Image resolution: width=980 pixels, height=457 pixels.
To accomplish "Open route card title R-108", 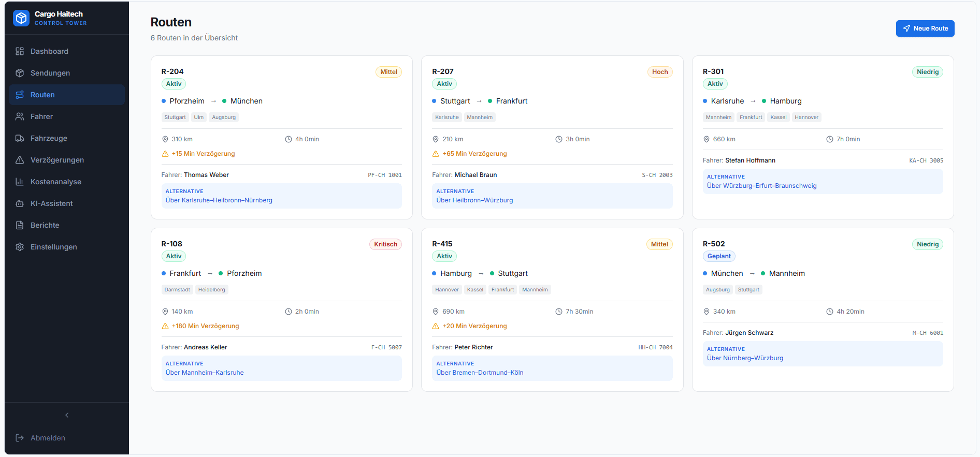I will [172, 244].
